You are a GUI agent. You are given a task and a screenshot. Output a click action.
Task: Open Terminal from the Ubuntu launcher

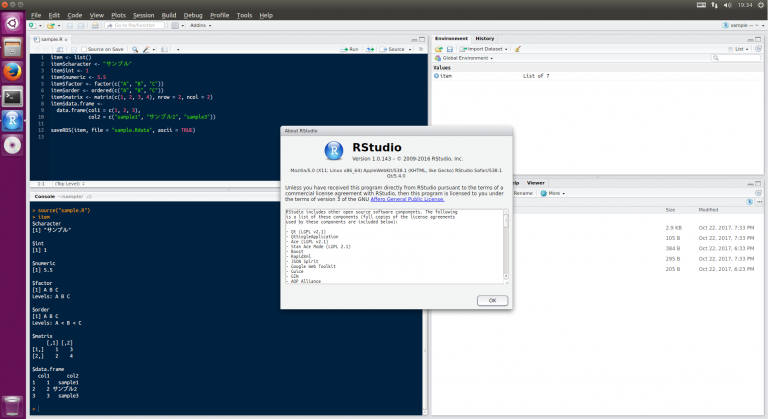tap(12, 97)
